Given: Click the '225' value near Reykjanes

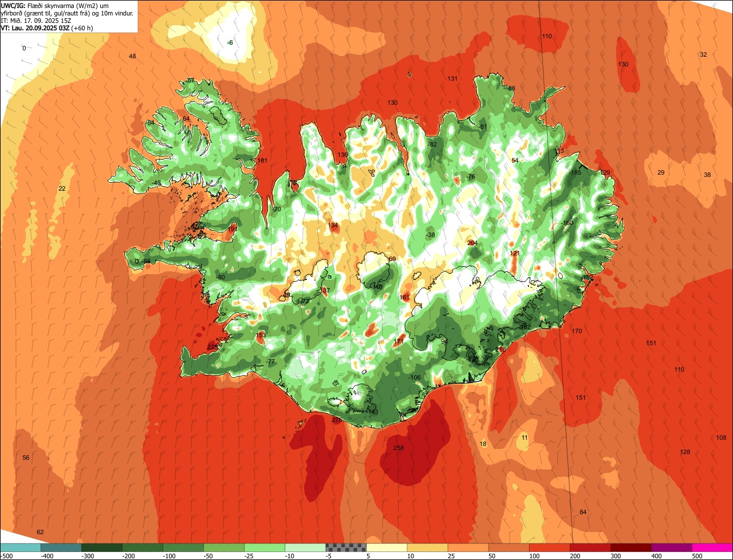Looking at the screenshot, I should pos(212,347).
